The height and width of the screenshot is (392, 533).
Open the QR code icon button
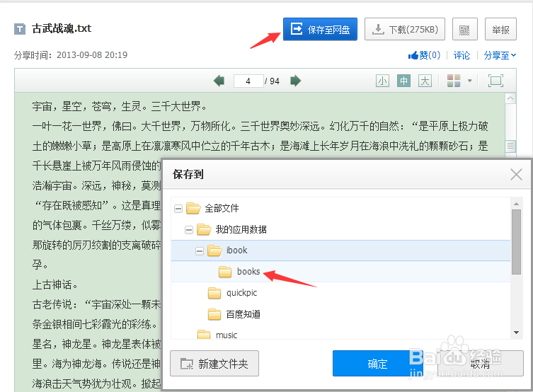tap(464, 29)
